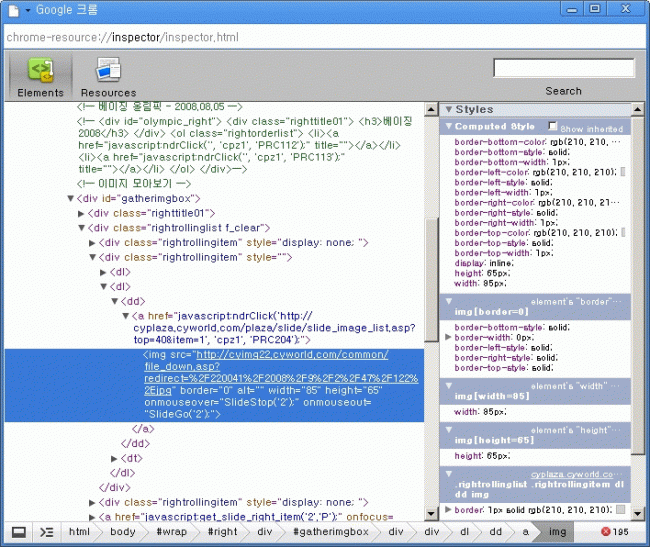Click the border-left-color swatch
The width and height of the screenshot is (650, 547).
coord(623,172)
